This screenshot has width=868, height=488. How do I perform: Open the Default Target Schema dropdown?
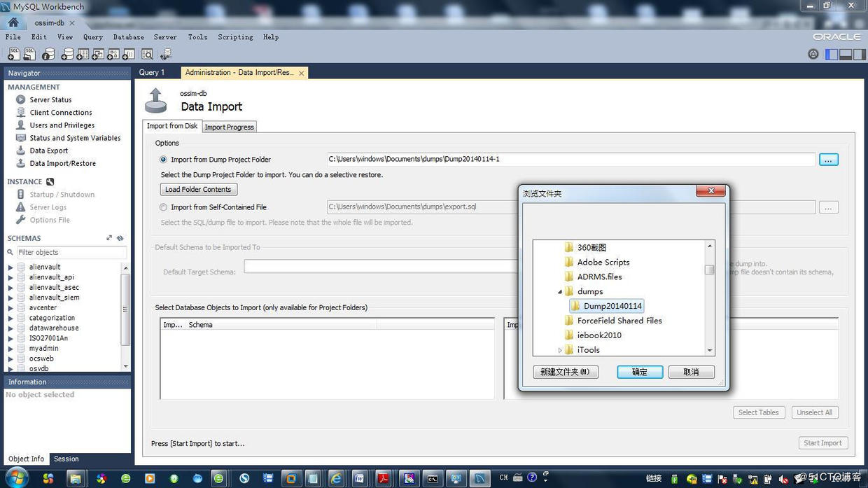coord(381,266)
